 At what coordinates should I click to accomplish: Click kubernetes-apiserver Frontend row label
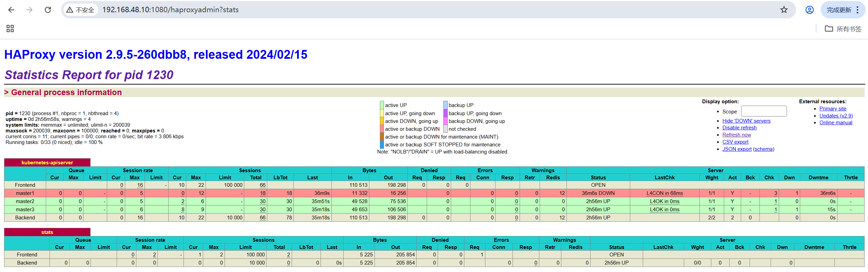pos(25,185)
